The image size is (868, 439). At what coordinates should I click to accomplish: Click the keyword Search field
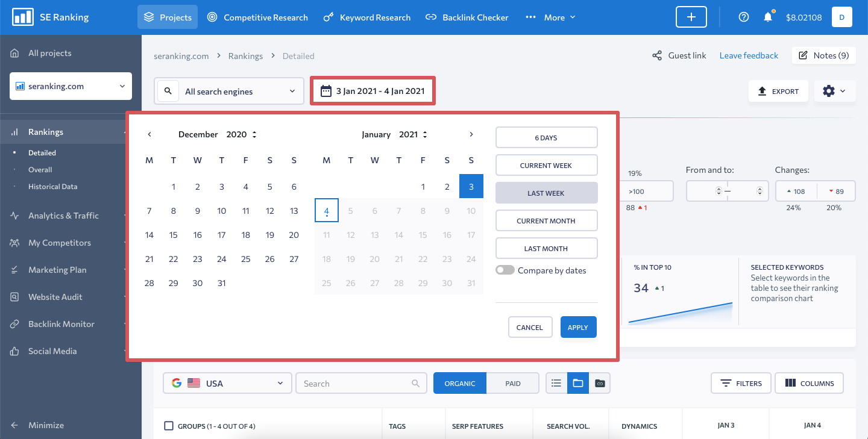coord(362,383)
